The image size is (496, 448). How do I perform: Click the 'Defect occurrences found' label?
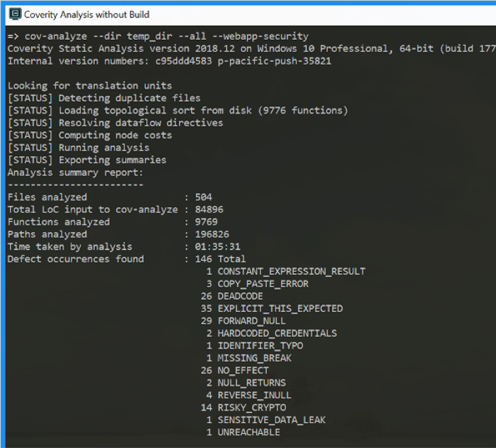75,259
